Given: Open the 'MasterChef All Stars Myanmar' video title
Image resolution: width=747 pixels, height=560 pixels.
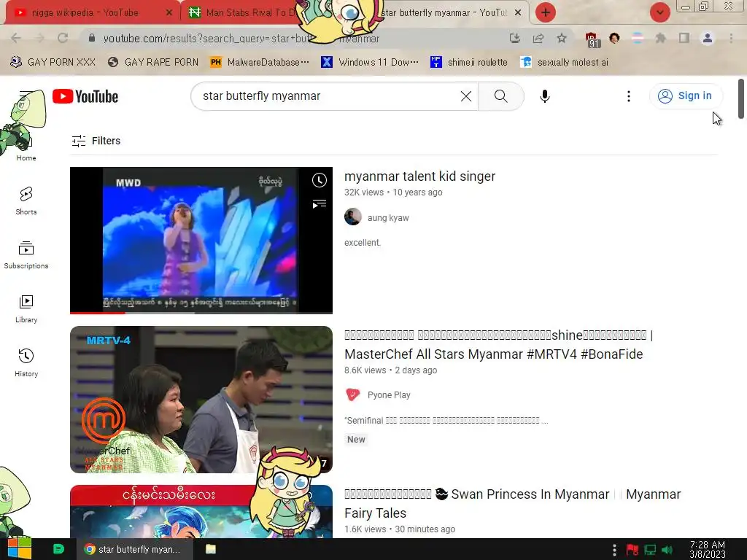Looking at the screenshot, I should pyautogui.click(x=499, y=345).
